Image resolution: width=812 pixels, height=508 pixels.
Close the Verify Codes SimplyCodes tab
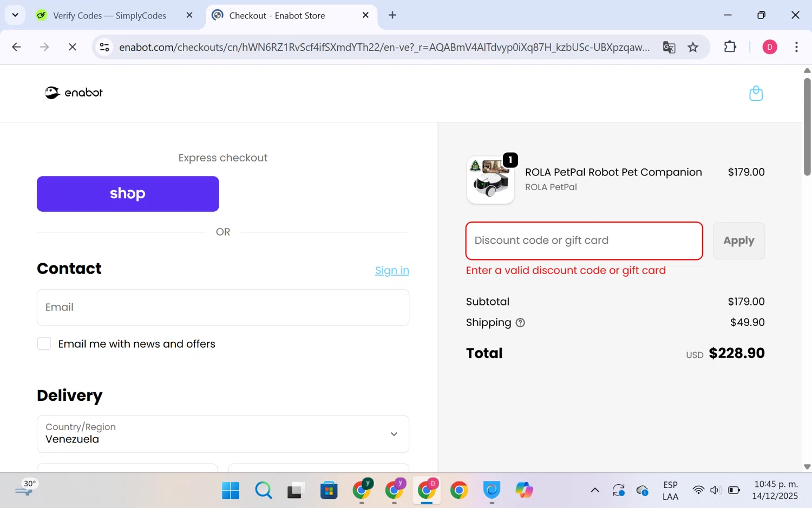189,15
